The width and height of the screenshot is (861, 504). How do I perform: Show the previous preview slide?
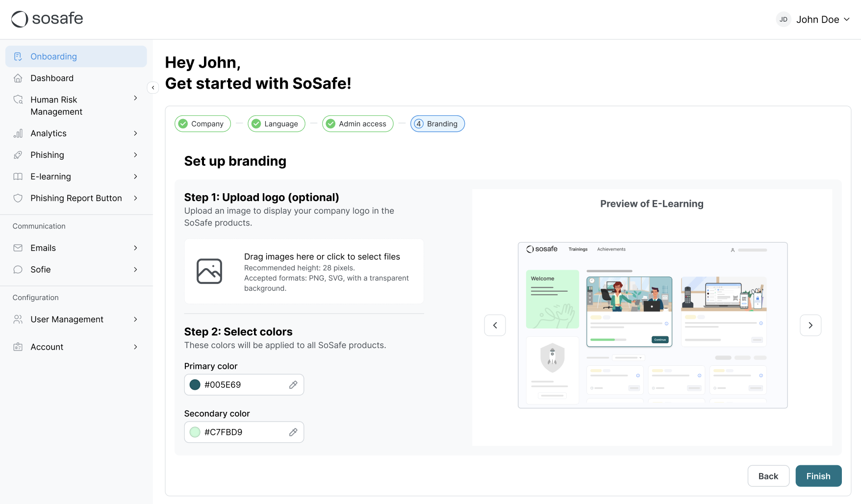coord(495,325)
